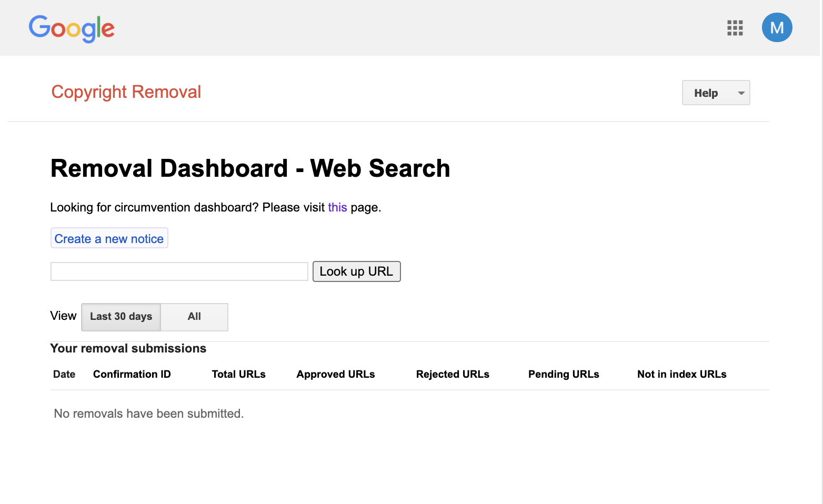
Task: Click the Removal Dashboard - Web Search title
Action: click(x=250, y=168)
